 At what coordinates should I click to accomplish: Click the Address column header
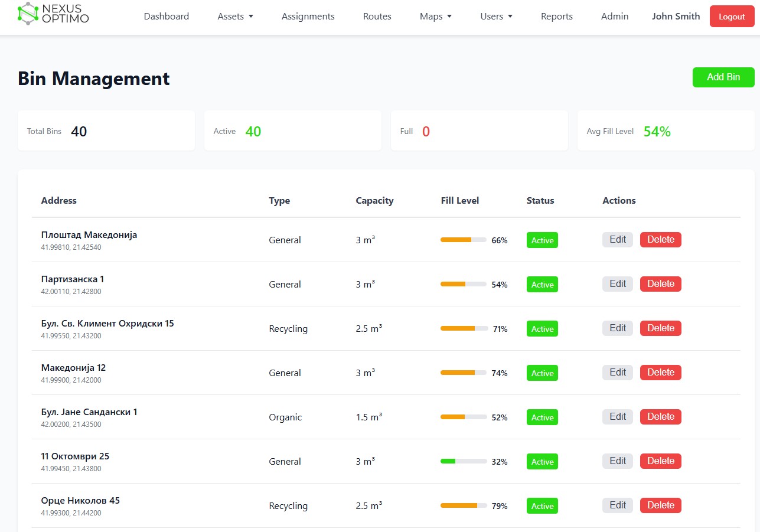tap(59, 201)
